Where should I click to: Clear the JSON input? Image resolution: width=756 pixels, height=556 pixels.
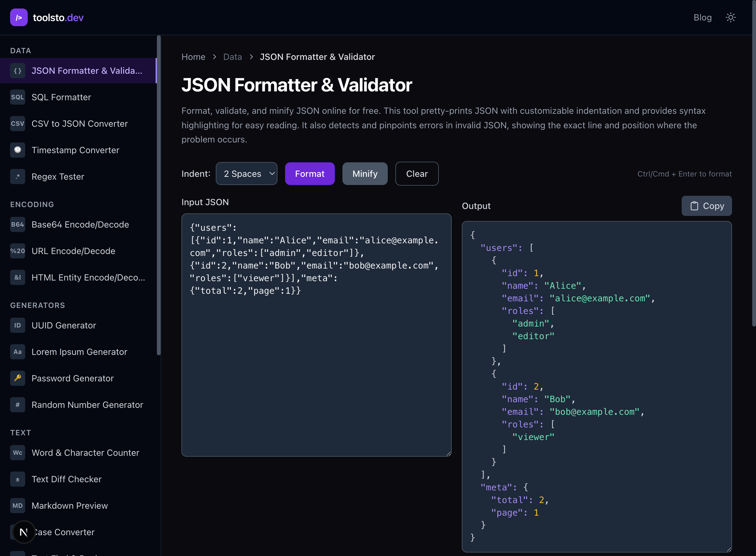pyautogui.click(x=417, y=174)
